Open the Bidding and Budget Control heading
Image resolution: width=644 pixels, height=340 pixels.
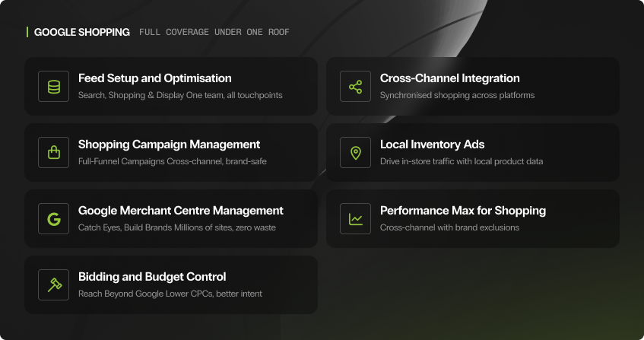coord(152,277)
